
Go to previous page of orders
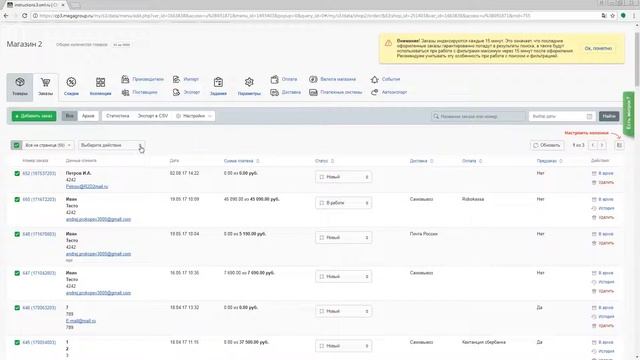pyautogui.click(x=593, y=145)
